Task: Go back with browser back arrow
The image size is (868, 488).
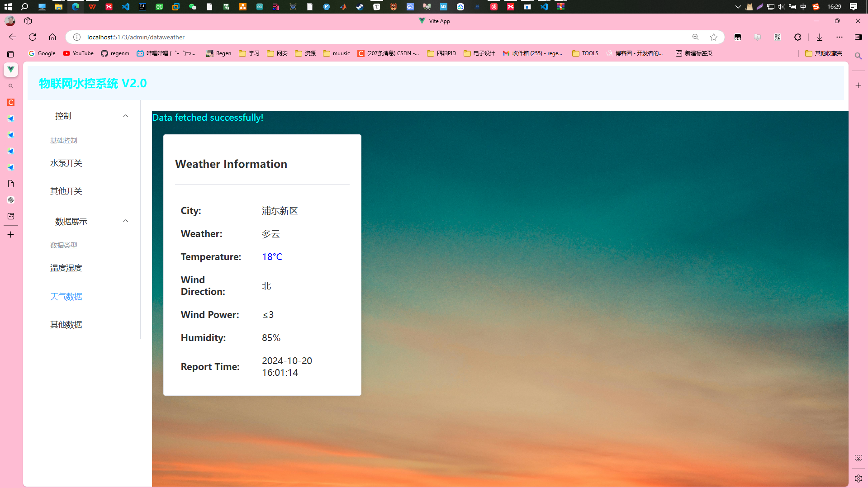Action: pos(13,37)
